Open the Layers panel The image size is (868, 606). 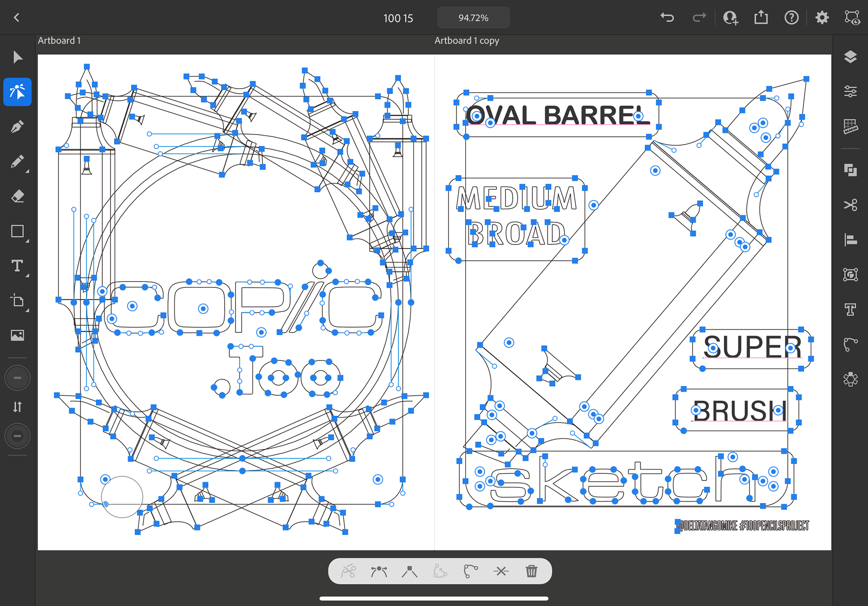click(850, 57)
